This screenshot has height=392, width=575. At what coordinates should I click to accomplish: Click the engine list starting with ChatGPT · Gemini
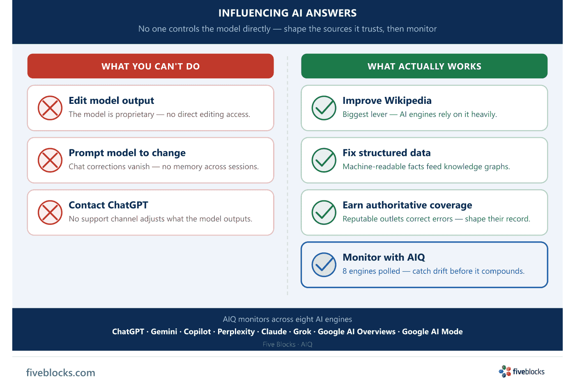coord(287,332)
